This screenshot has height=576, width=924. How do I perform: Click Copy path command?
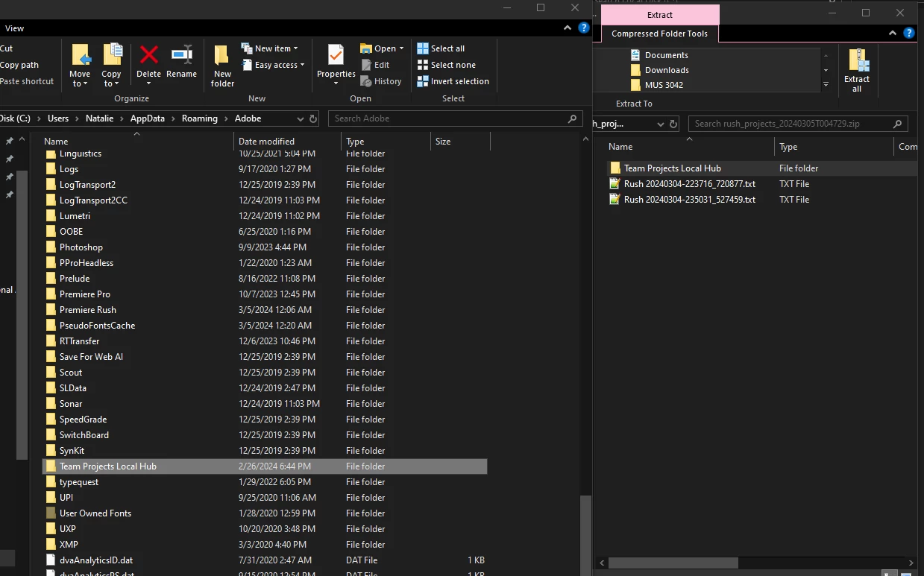point(19,65)
